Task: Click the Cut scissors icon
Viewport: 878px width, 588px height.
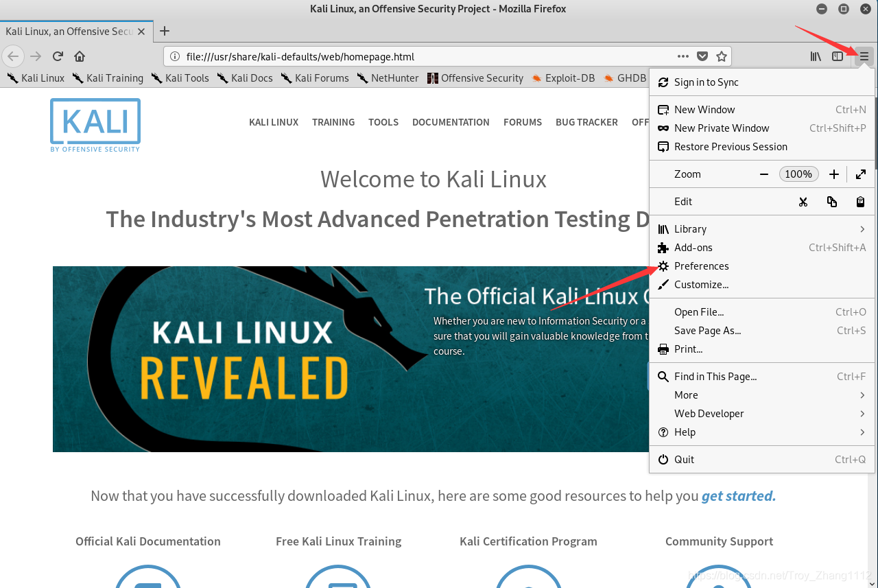Action: 803,202
